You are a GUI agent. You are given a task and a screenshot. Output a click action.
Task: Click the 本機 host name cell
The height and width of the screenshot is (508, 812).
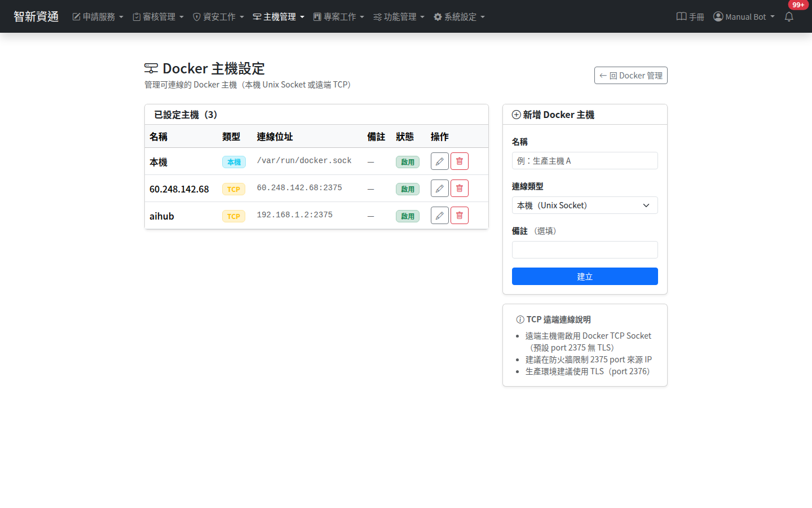click(158, 162)
